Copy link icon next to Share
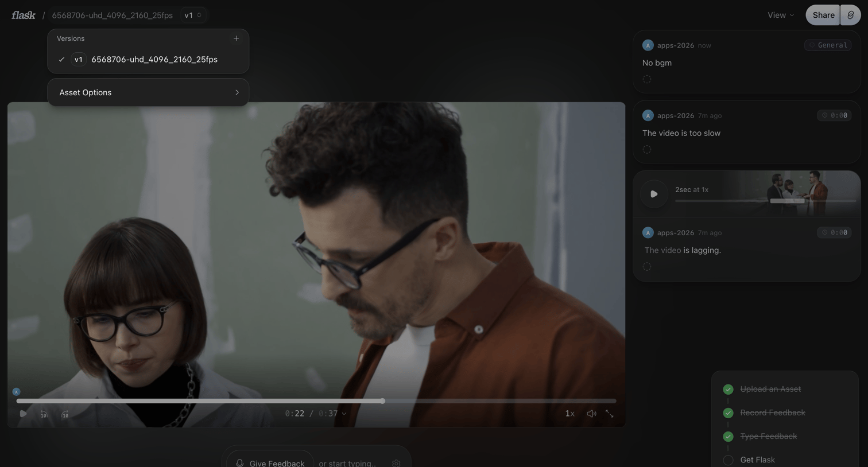The height and width of the screenshot is (467, 868). [850, 15]
